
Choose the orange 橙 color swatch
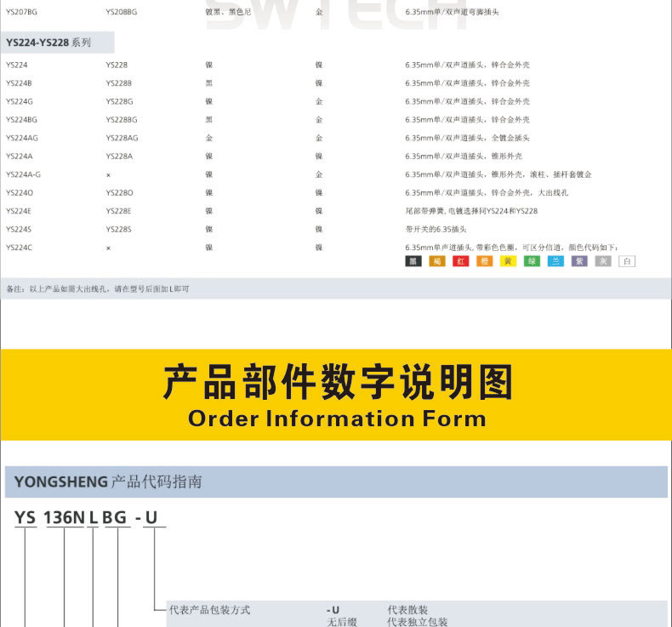485,261
